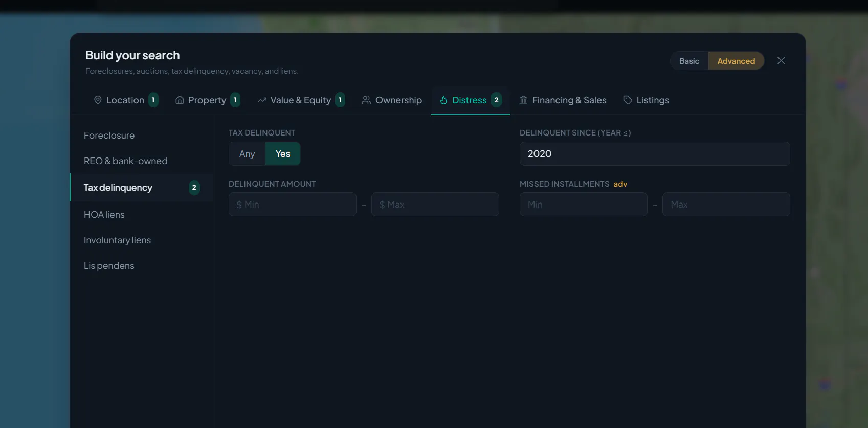Click the Delinquent Since year field
868x428 pixels.
tap(655, 154)
